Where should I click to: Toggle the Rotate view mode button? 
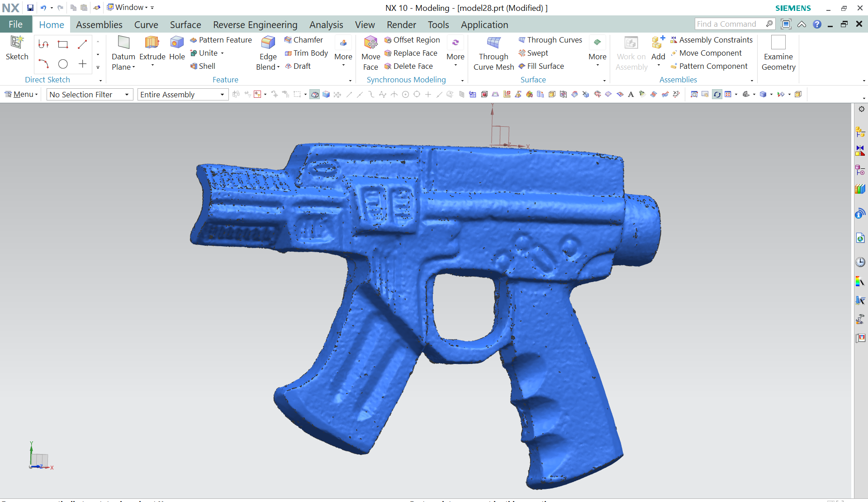coord(717,95)
